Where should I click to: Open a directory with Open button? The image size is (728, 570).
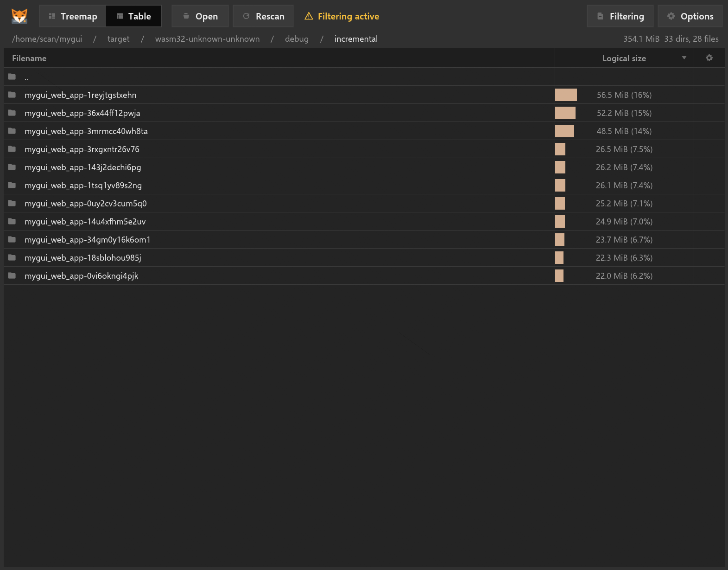tap(200, 16)
